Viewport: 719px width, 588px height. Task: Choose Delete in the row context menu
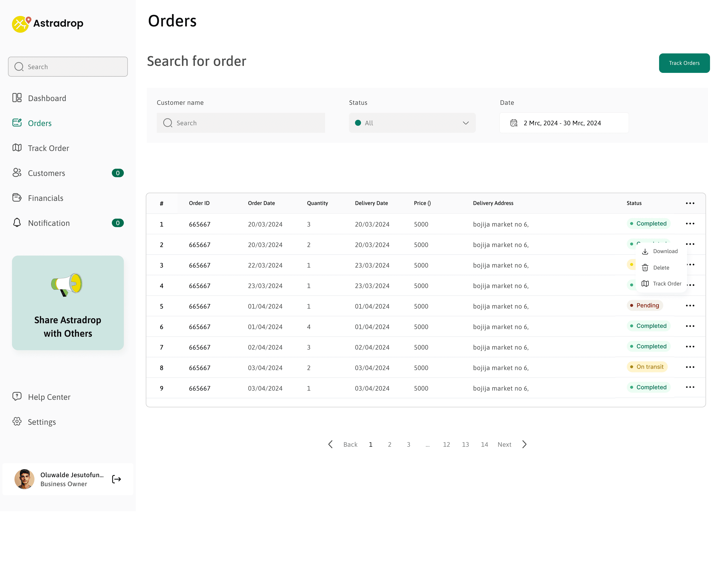pyautogui.click(x=661, y=268)
